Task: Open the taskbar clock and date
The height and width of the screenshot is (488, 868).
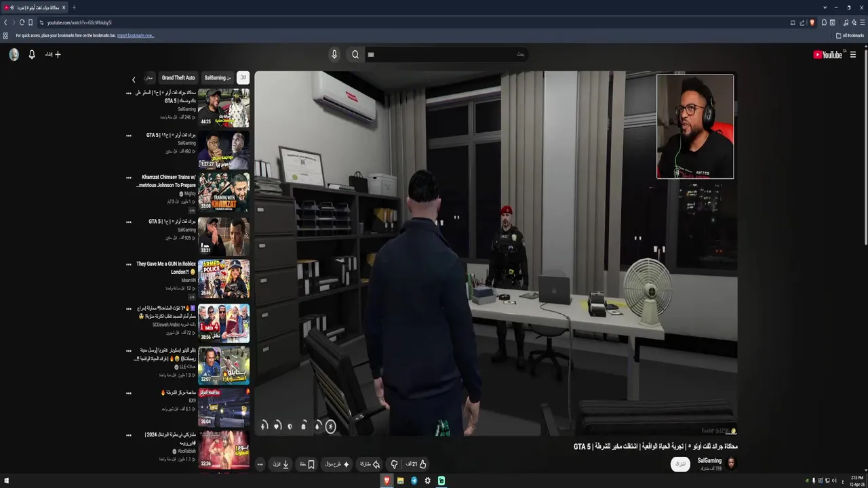Action: (857, 481)
